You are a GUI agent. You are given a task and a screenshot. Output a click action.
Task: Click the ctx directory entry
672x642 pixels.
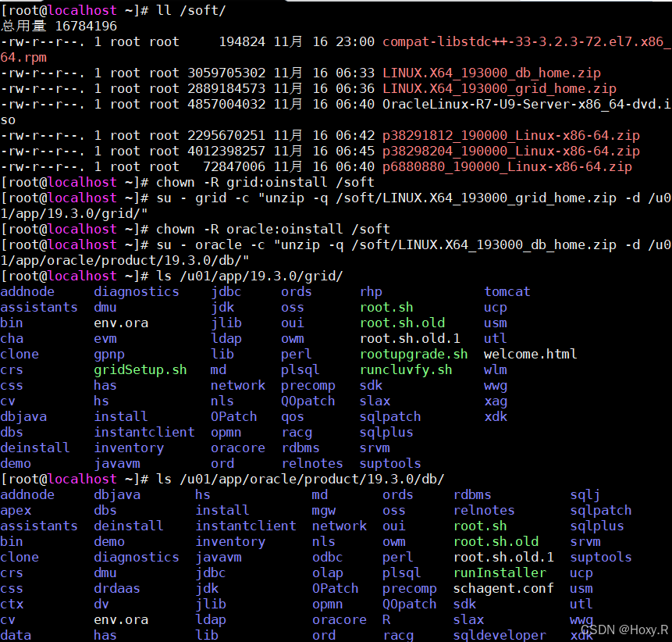12,604
